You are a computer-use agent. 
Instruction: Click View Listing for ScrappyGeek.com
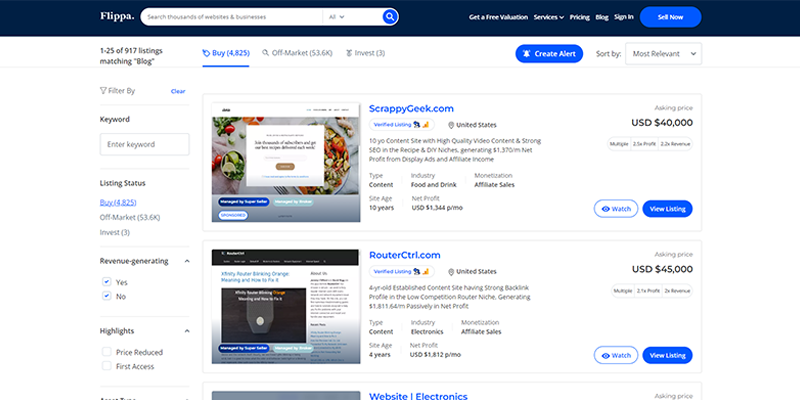pos(667,209)
